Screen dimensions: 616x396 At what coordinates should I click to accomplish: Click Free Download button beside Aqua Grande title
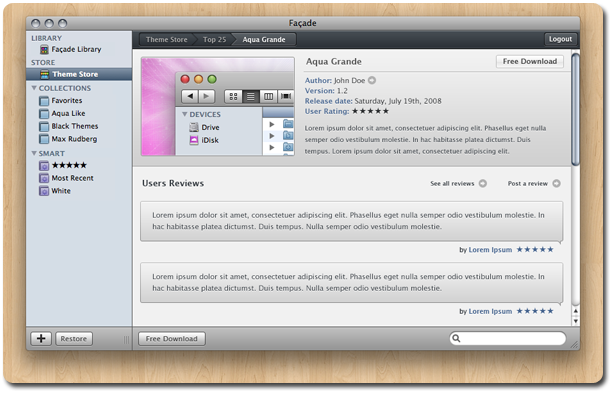tap(530, 62)
